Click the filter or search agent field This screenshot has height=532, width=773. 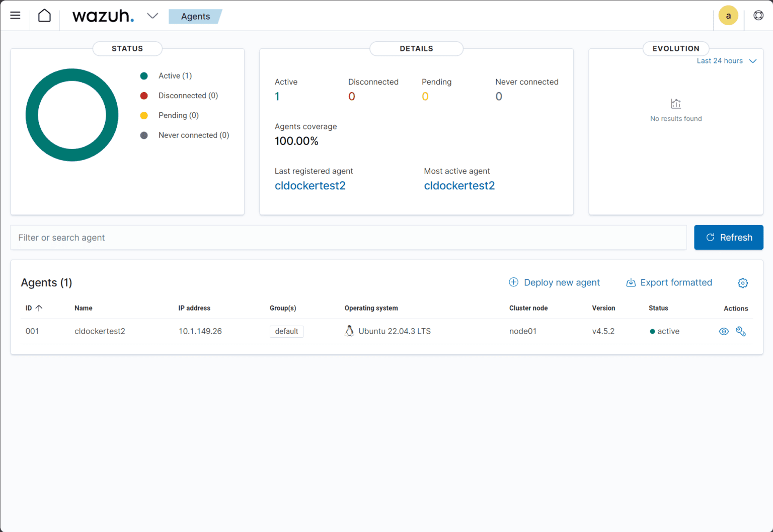[x=201, y=237]
